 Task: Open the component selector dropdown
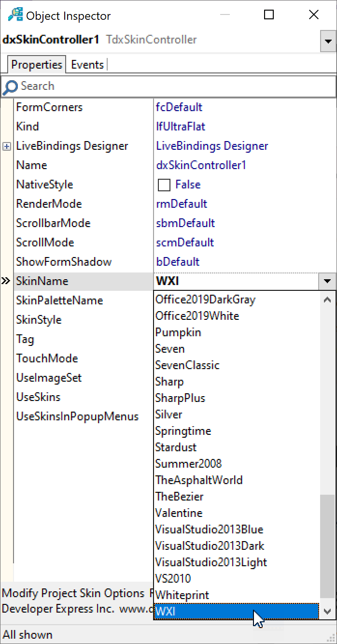[x=328, y=42]
